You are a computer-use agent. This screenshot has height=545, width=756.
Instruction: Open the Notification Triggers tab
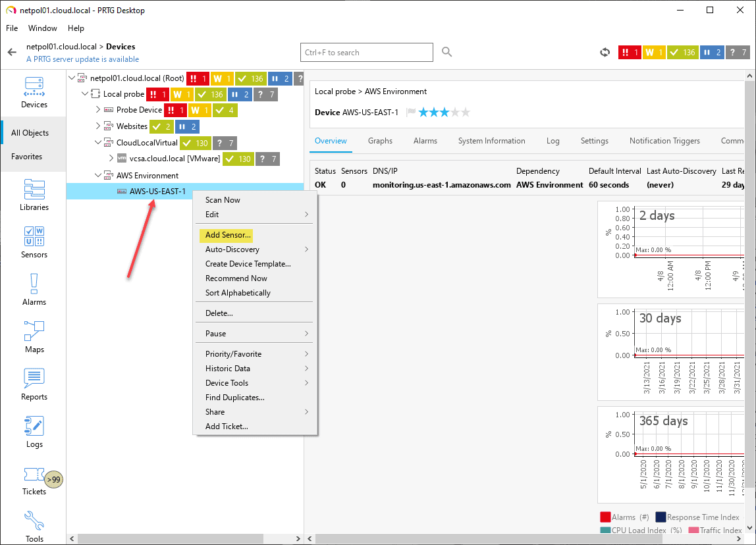coord(664,141)
